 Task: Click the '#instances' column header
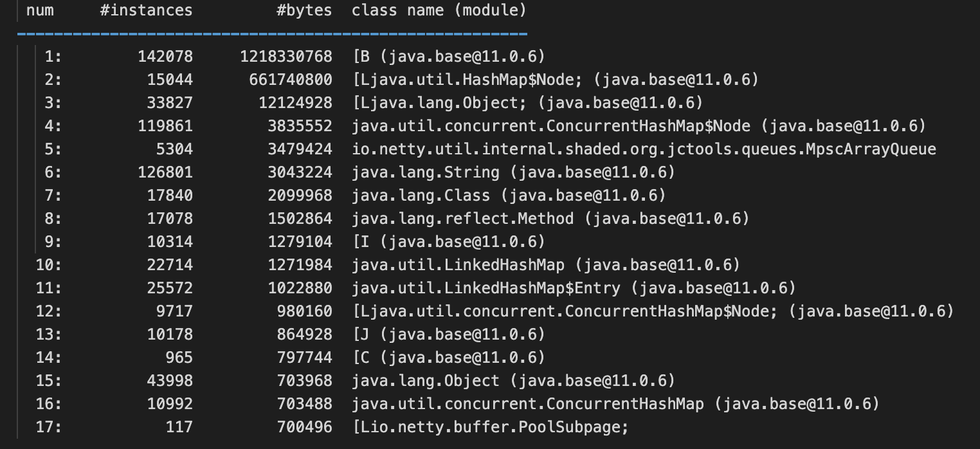pos(147,10)
